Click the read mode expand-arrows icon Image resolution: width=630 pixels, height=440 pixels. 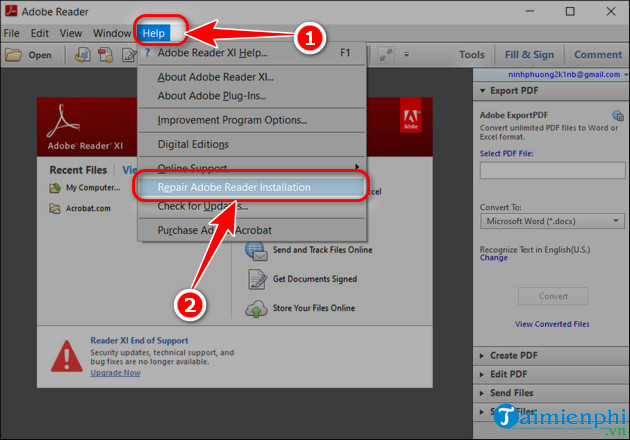pos(386,55)
